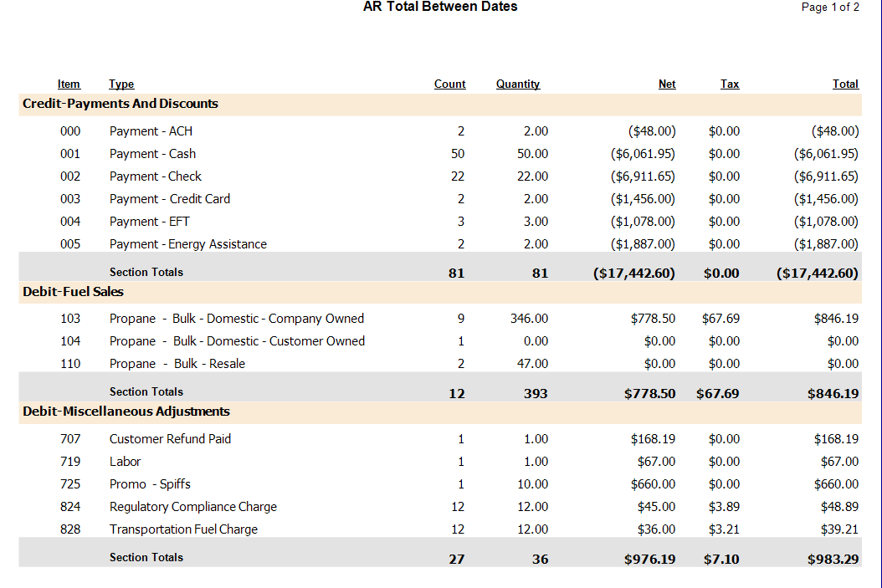882x588 pixels.
Task: Click Propane Bulk Domestic Company Owned row
Action: (236, 319)
